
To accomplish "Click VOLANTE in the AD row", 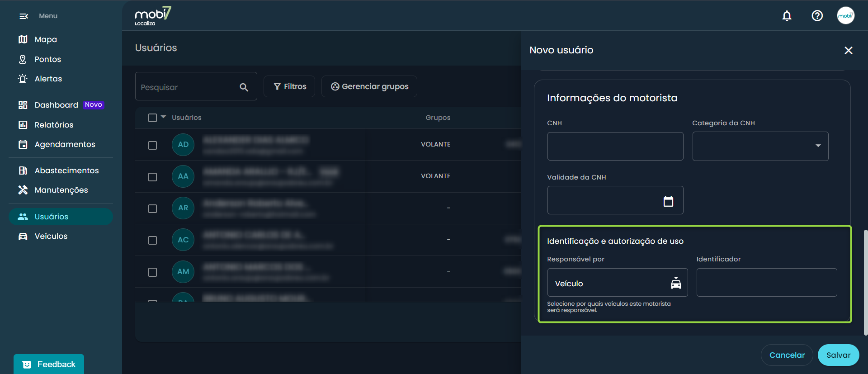I will (x=435, y=144).
